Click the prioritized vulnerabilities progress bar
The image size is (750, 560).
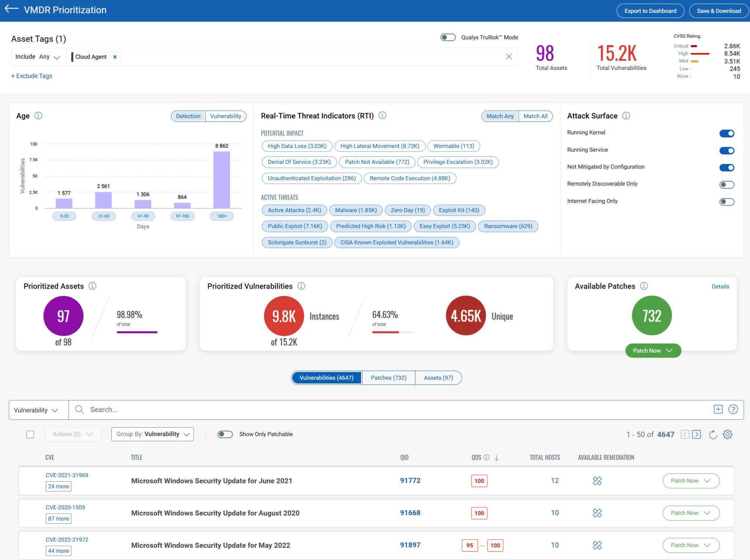tap(393, 332)
